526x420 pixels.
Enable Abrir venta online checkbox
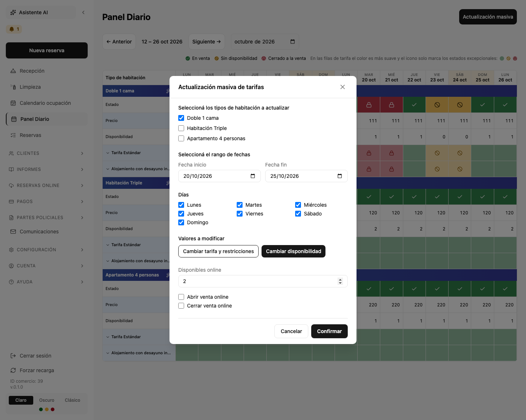(181, 297)
